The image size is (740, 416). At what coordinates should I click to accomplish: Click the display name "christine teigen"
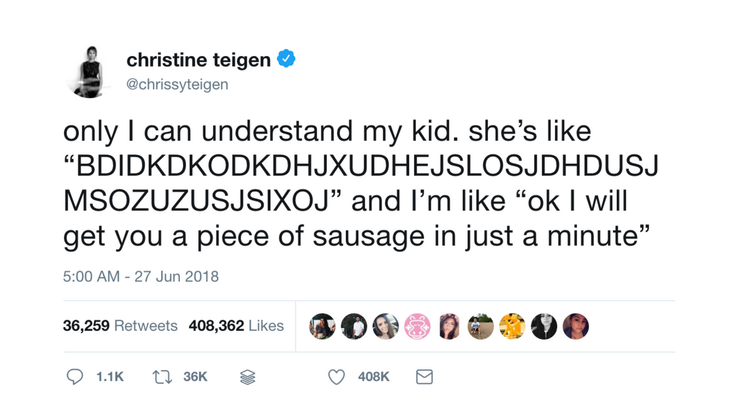pyautogui.click(x=198, y=60)
